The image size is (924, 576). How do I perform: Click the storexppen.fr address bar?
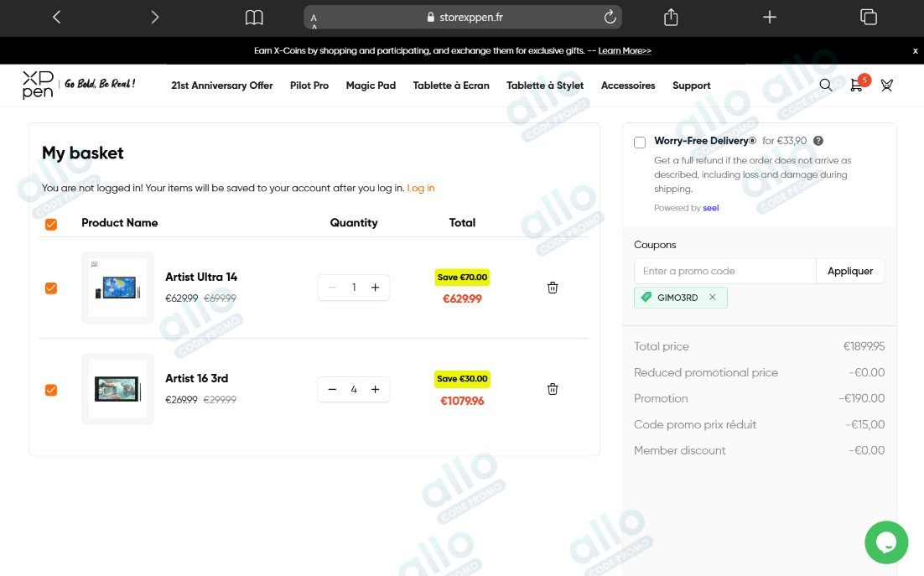[x=463, y=17]
